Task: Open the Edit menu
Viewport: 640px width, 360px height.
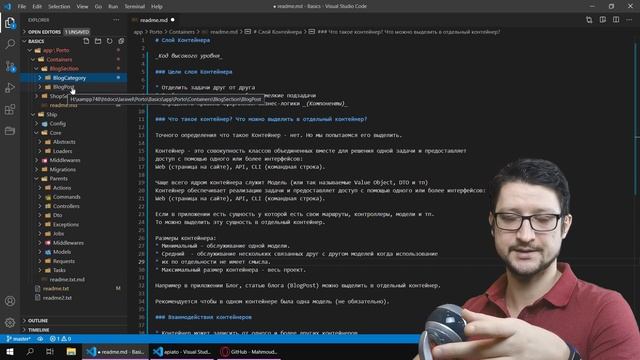Action: (37, 7)
